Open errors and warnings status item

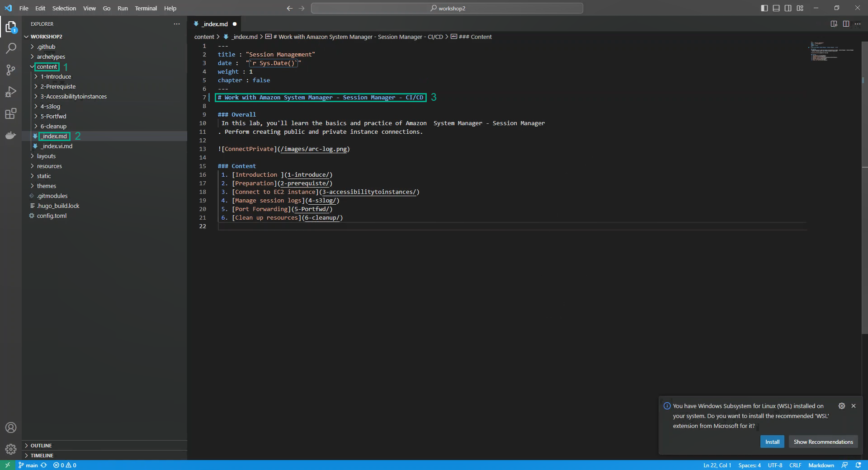pyautogui.click(x=65, y=465)
